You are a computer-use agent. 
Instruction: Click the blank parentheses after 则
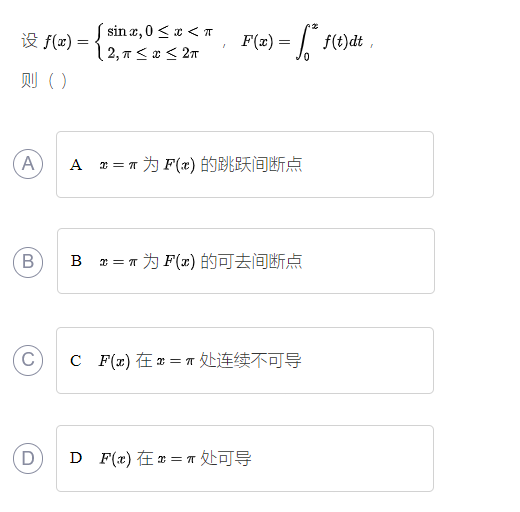[x=57, y=81]
